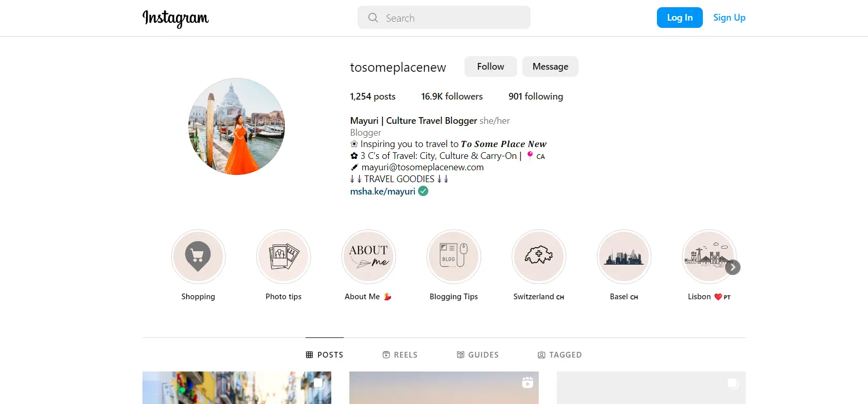View the About Me highlight
868x404 pixels.
point(368,256)
